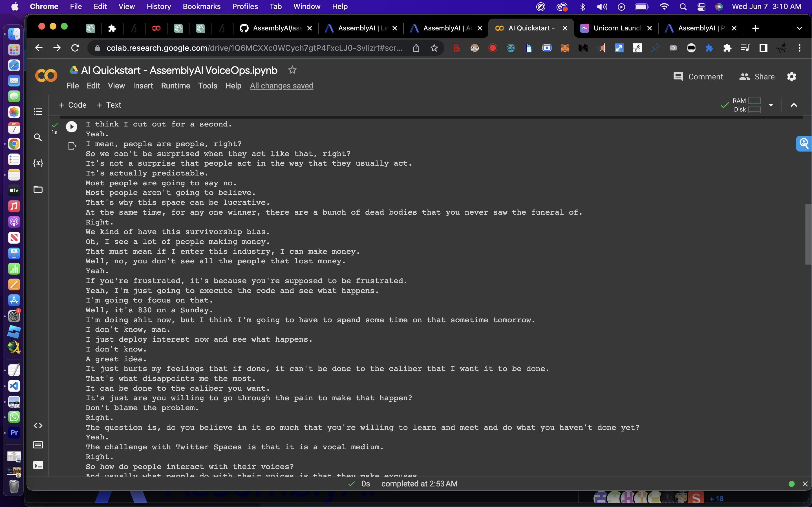
Task: Collapse the cell output with the up chevron
Action: tap(794, 104)
